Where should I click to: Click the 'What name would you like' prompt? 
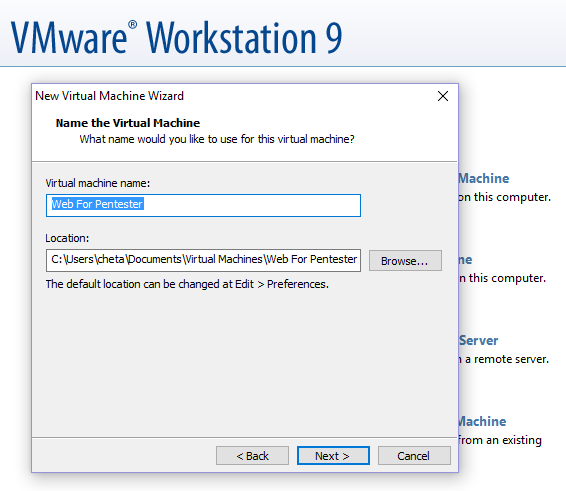[217, 139]
